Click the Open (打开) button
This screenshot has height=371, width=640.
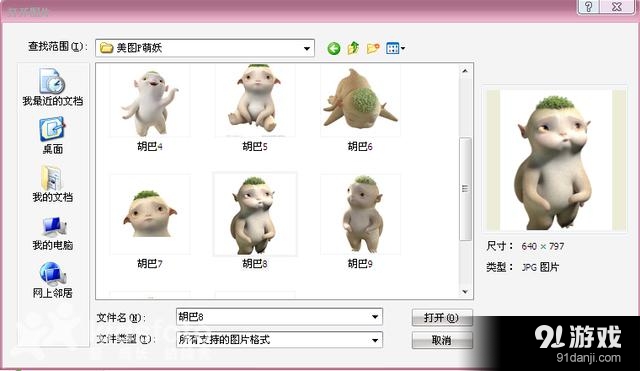442,318
